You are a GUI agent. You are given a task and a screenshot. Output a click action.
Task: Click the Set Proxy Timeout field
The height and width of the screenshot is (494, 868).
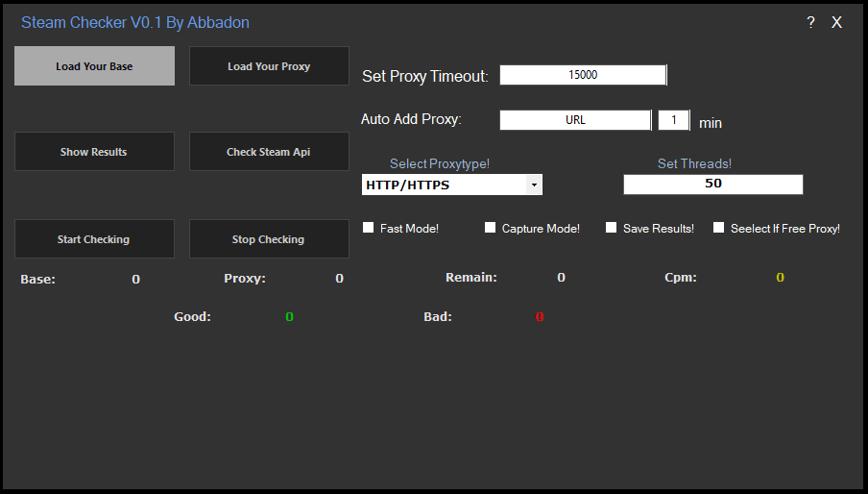coord(583,75)
